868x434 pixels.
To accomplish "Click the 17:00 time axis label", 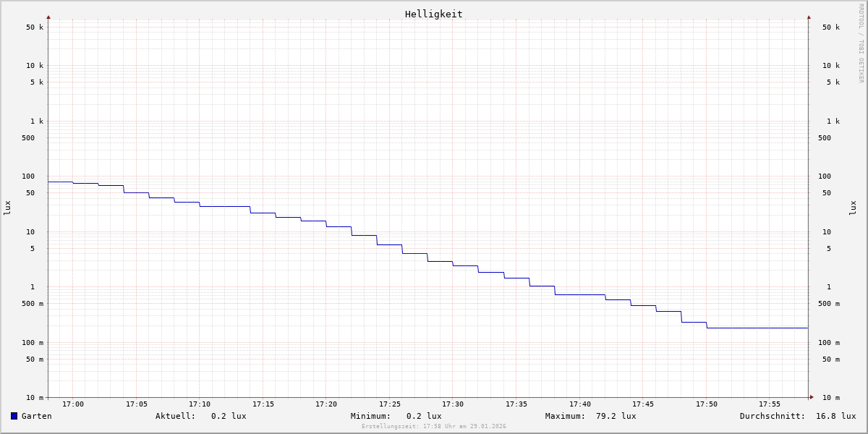I will [73, 404].
